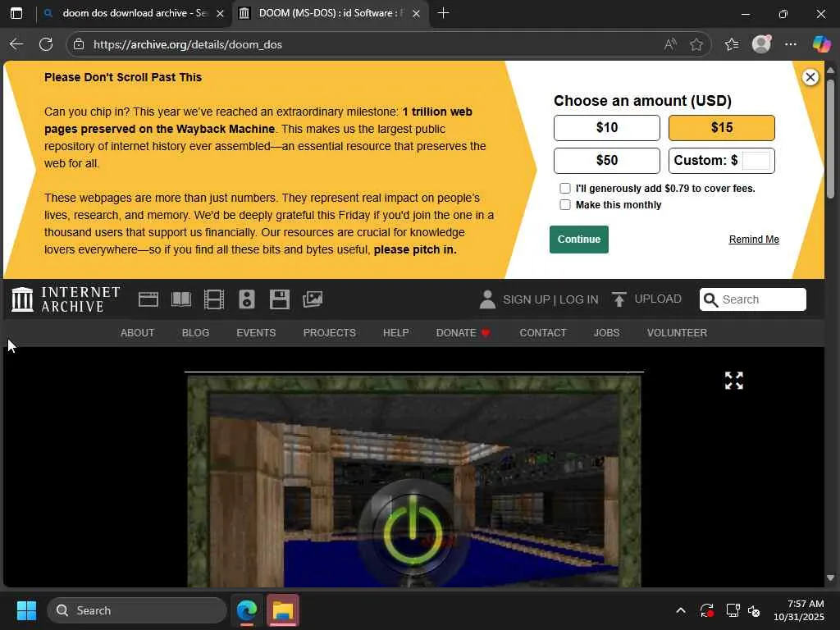
Task: Open the network status tray icon
Action: [733, 610]
